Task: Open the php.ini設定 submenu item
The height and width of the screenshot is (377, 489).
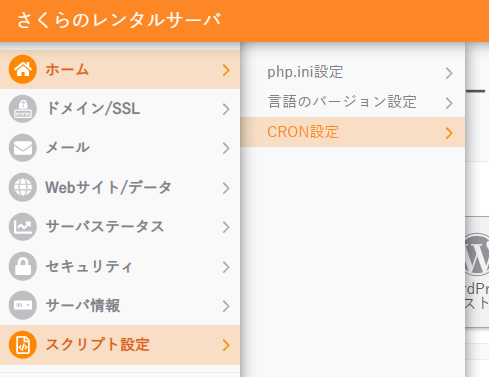Action: tap(353, 72)
